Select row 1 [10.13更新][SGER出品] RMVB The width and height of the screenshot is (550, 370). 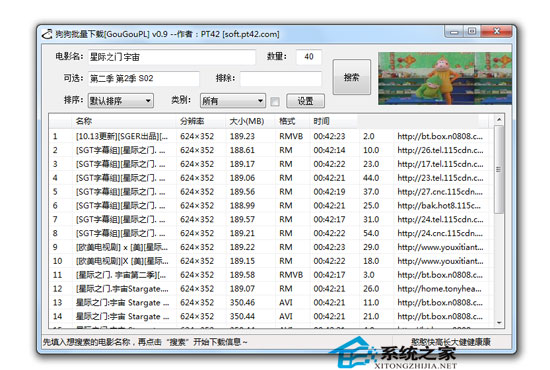[271, 136]
